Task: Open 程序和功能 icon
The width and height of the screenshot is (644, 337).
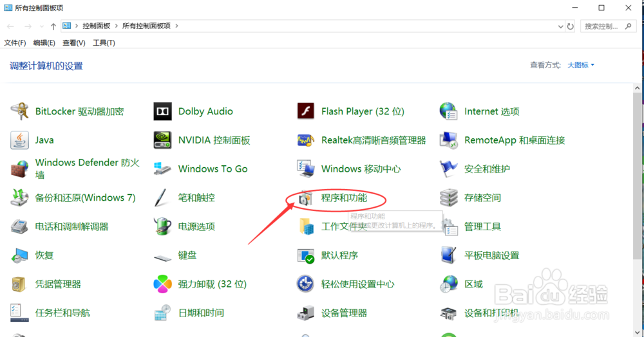Action: click(x=305, y=199)
